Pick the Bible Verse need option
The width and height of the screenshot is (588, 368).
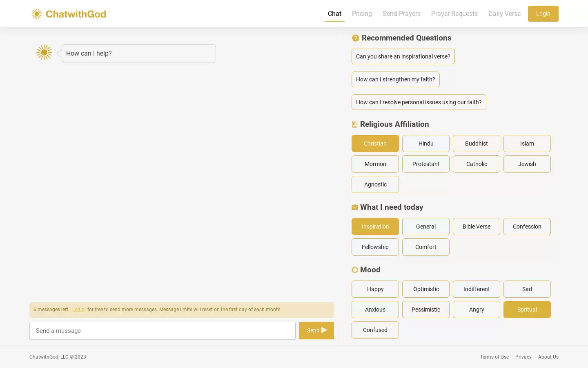476,227
